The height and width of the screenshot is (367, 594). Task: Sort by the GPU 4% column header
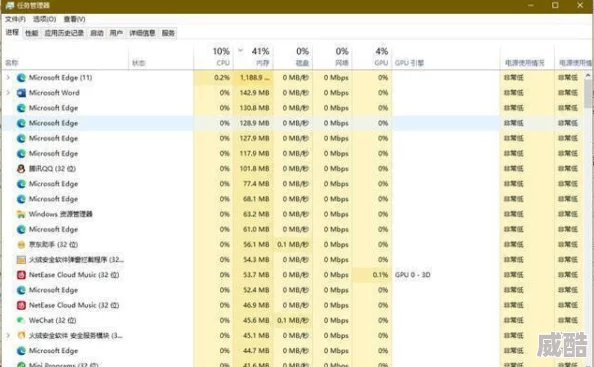[372, 57]
